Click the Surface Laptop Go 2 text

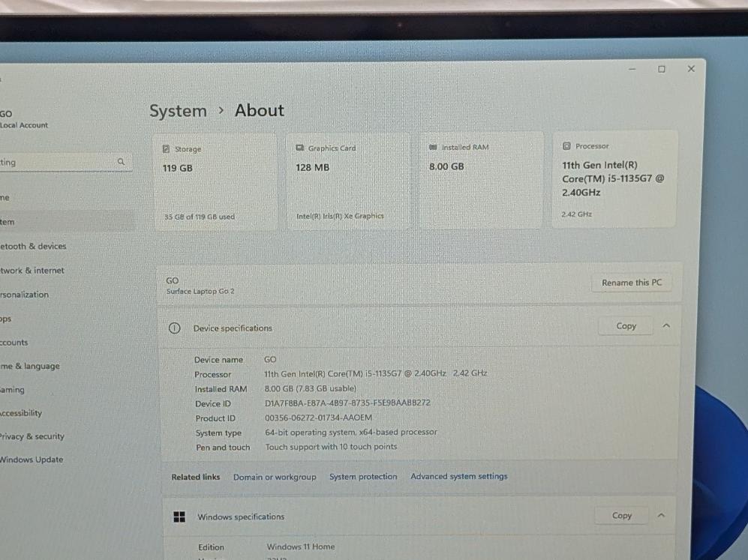200,291
